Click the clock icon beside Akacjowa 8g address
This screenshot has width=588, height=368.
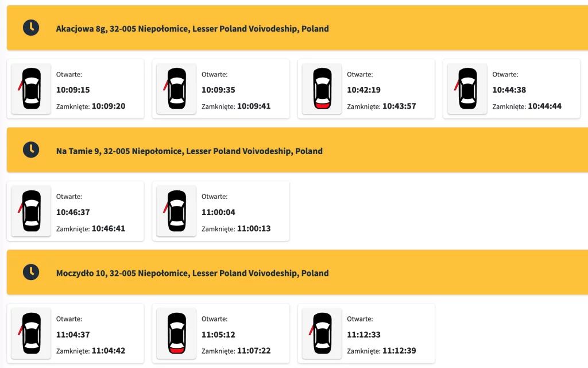31,28
